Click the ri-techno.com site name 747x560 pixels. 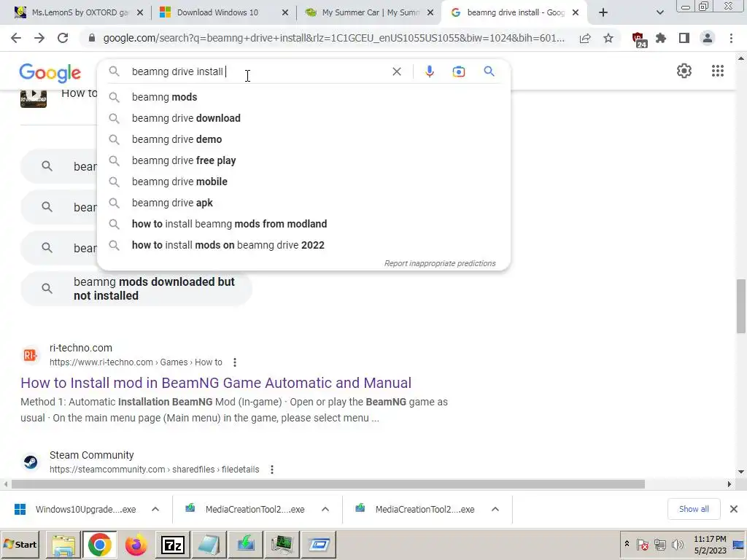pos(81,348)
